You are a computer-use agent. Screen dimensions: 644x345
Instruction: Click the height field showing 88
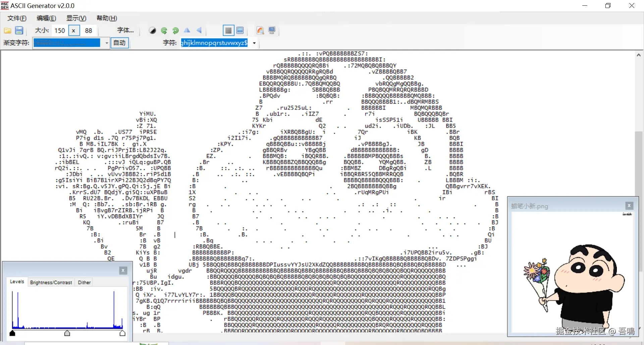[89, 31]
